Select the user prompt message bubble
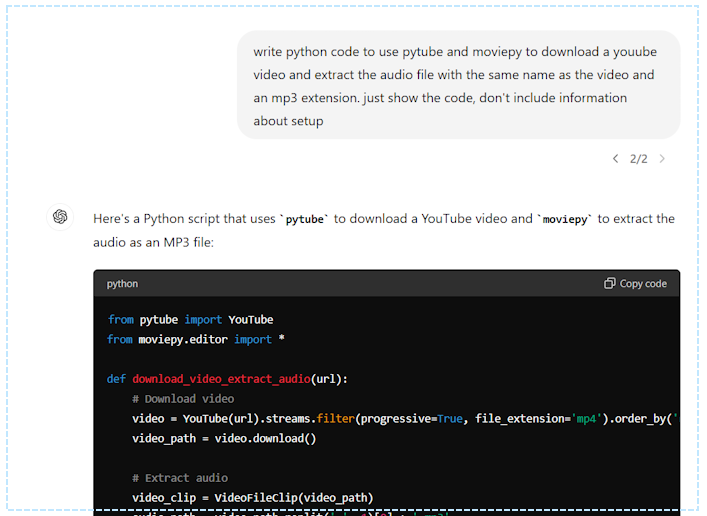Image resolution: width=707 pixels, height=516 pixels. [x=458, y=85]
